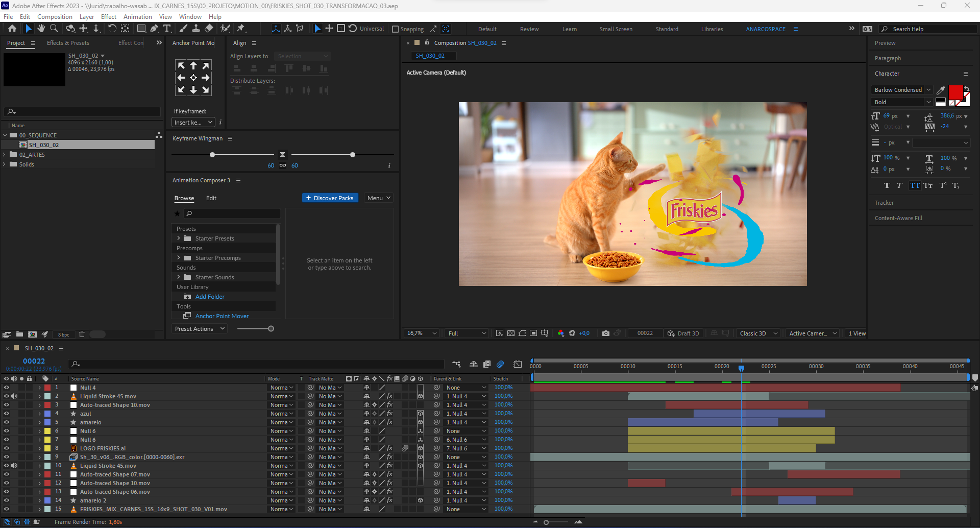The height and width of the screenshot is (528, 980).
Task: Delete selected project item with trash icon
Action: click(x=82, y=334)
